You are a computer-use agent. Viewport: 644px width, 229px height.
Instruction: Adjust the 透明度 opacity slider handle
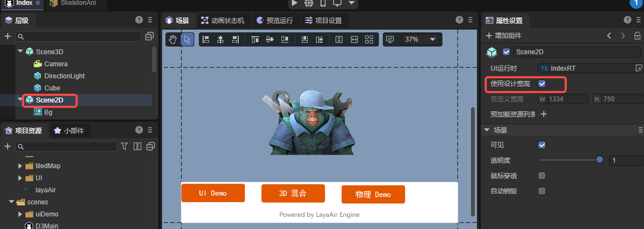(600, 160)
